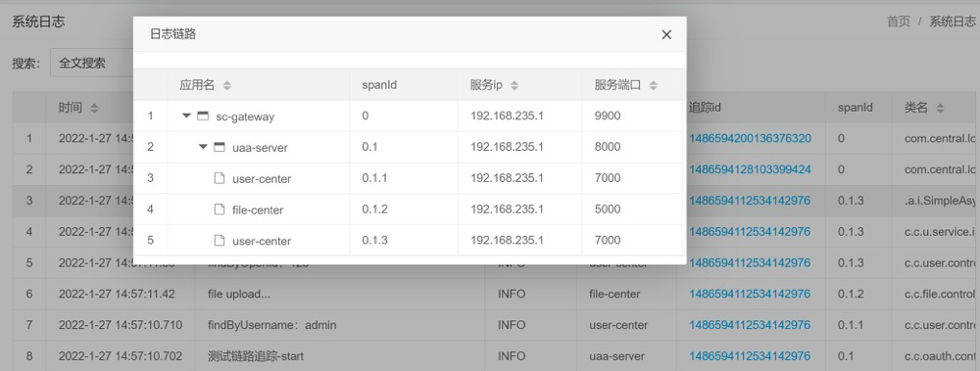Click class name c.c.file.control in row 6
980x371 pixels.
coord(940,295)
